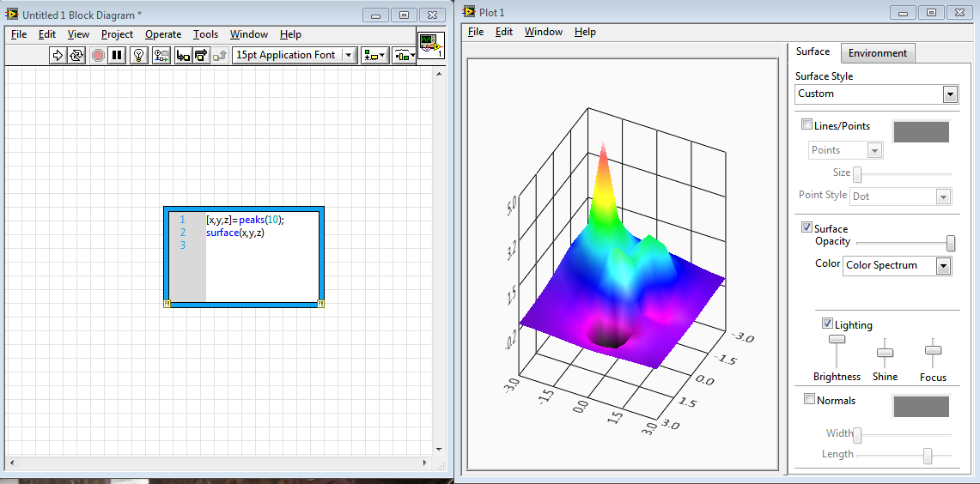Toggle the Lighting checkbox

[827, 324]
